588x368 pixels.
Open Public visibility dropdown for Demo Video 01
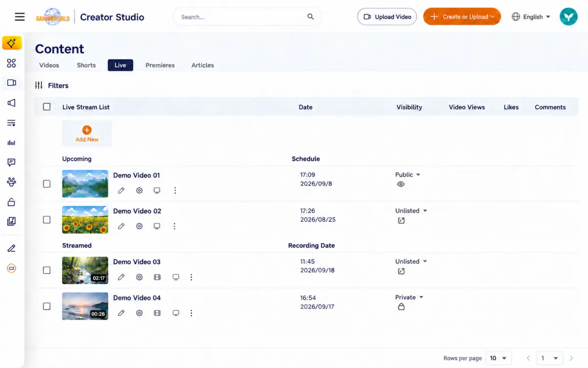click(408, 174)
